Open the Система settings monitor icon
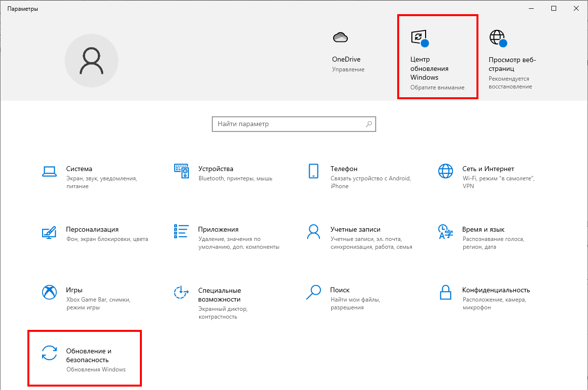This screenshot has height=390, width=588. pos(49,171)
